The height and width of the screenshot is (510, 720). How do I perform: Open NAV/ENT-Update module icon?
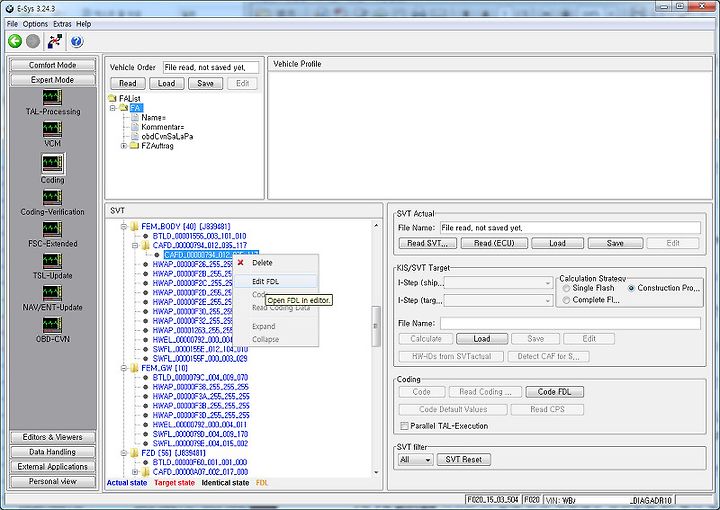(x=52, y=293)
